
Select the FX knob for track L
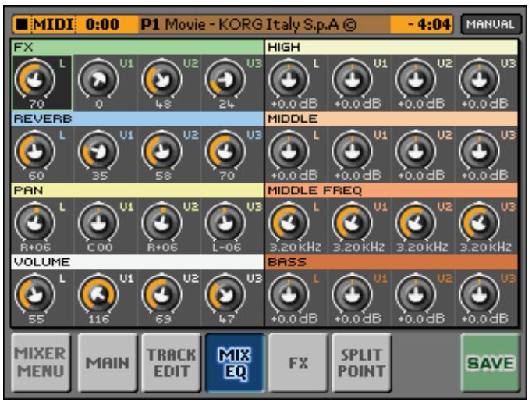pos(35,79)
